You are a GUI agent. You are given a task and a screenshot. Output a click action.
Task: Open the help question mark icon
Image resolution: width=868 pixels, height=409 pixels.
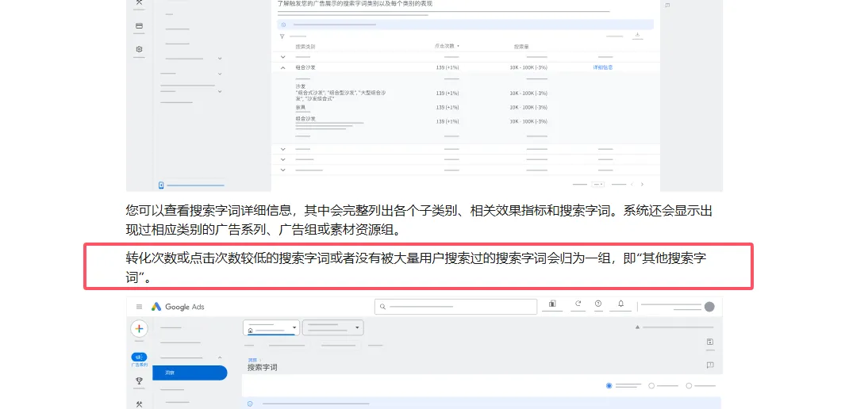[598, 304]
